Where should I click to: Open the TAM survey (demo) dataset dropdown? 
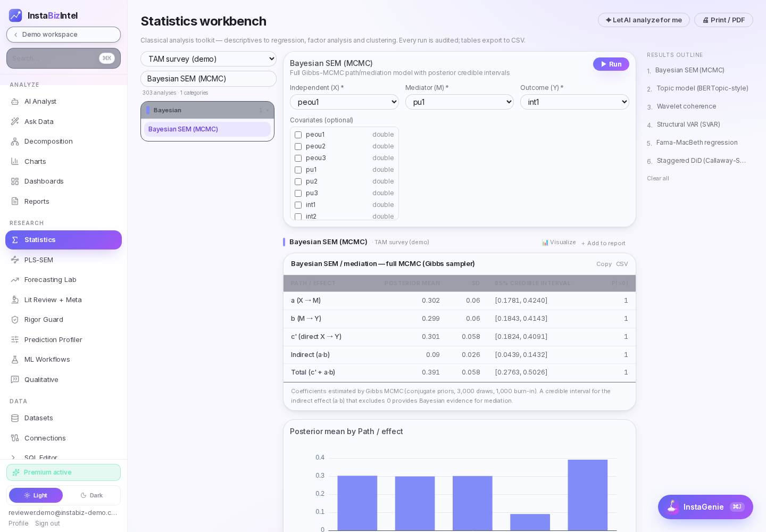point(209,59)
